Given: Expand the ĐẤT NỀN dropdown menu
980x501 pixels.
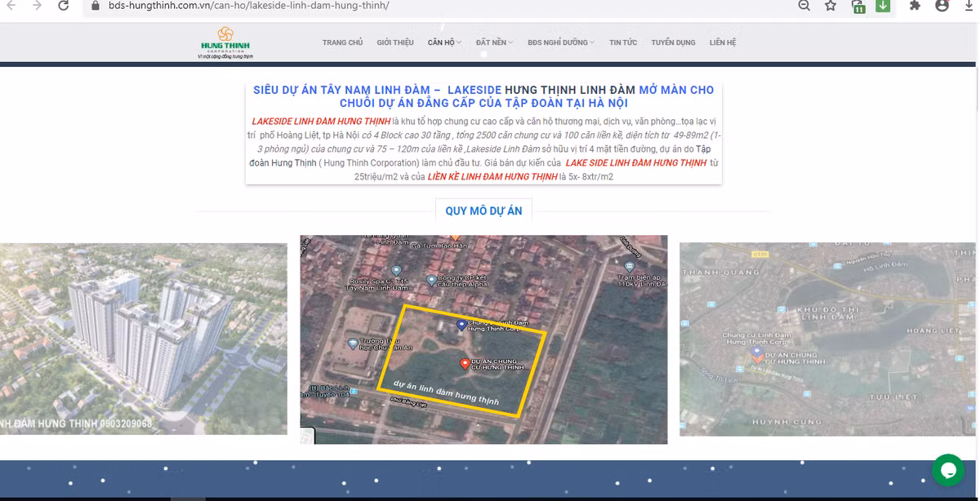Looking at the screenshot, I should (x=494, y=42).
